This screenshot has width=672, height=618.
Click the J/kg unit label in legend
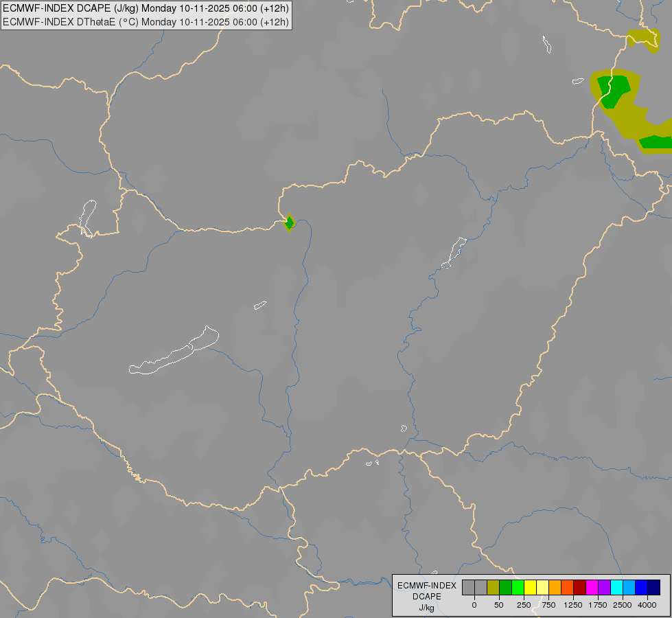point(426,608)
